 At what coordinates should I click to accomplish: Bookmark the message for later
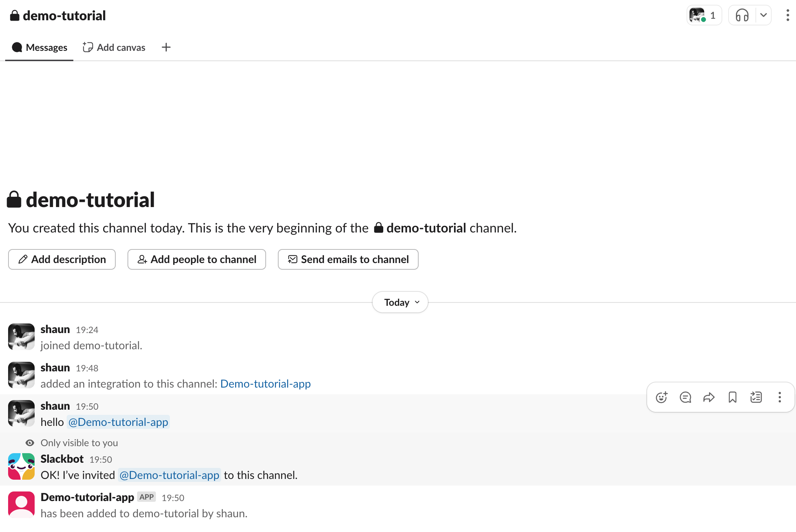click(732, 397)
